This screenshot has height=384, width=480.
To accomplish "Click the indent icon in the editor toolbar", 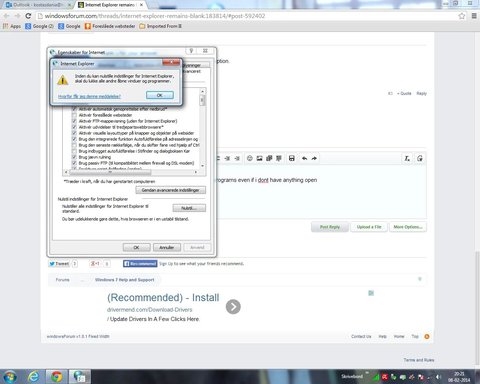I will (237, 158).
